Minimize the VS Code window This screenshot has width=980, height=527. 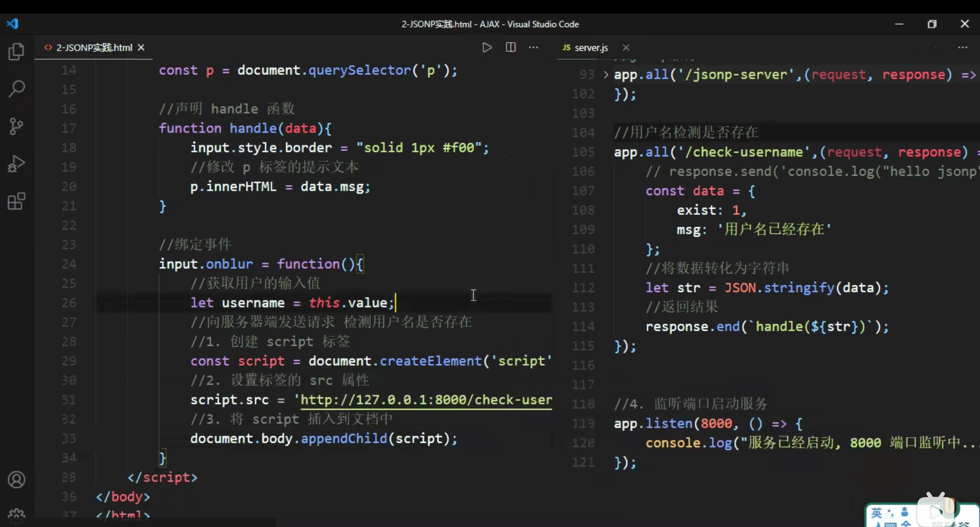(x=899, y=24)
